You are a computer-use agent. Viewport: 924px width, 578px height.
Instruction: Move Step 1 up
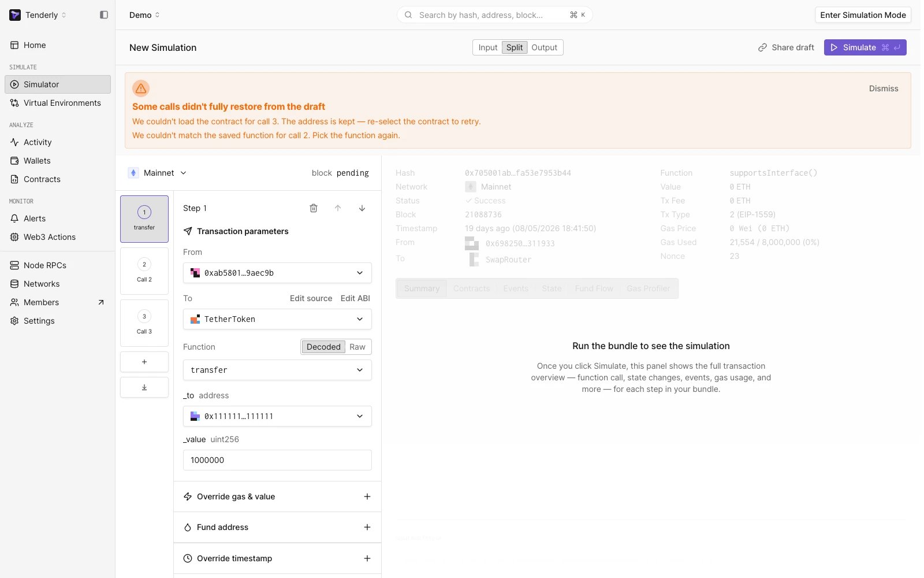point(338,208)
